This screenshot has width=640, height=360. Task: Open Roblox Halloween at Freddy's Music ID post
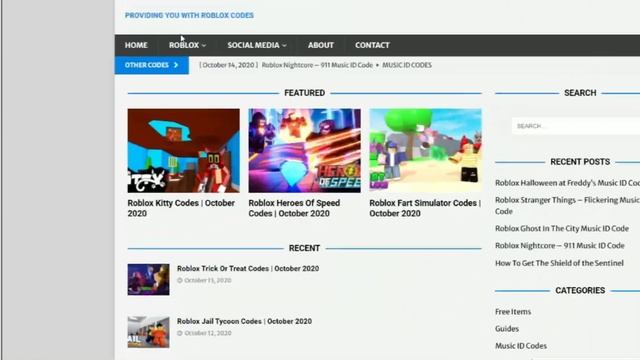click(x=567, y=183)
